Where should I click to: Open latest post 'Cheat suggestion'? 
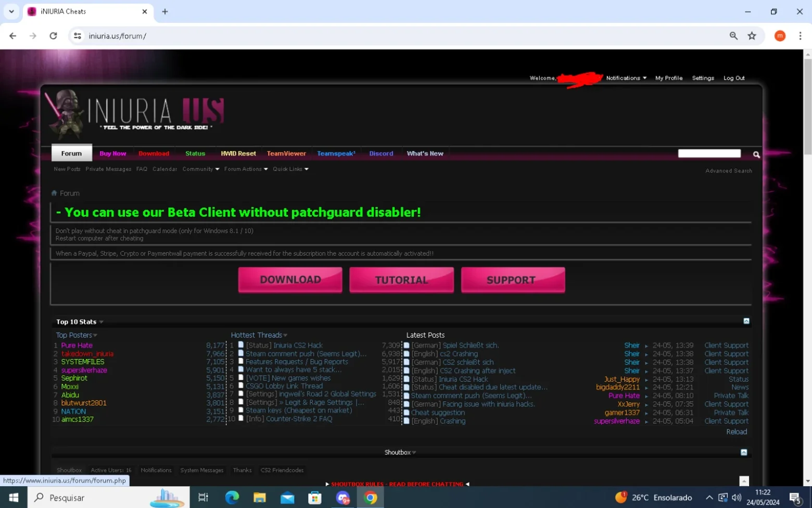click(x=438, y=413)
